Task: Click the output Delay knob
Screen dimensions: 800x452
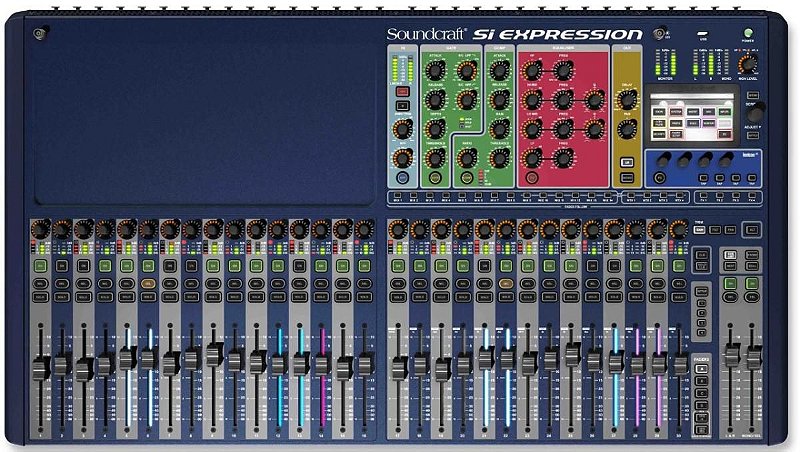Action: pyautogui.click(x=627, y=99)
